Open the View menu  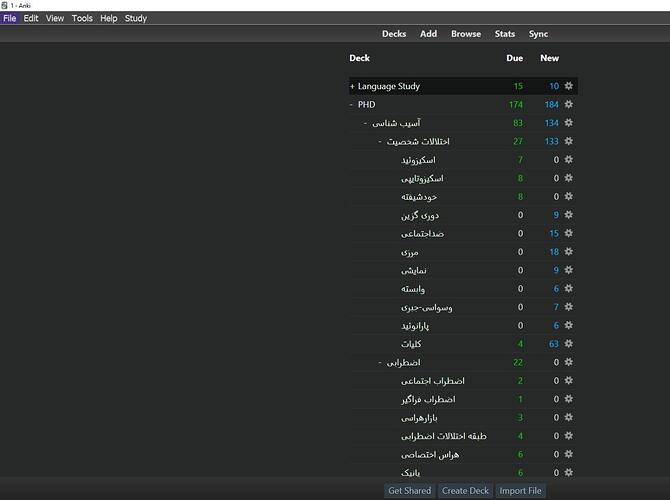[55, 18]
